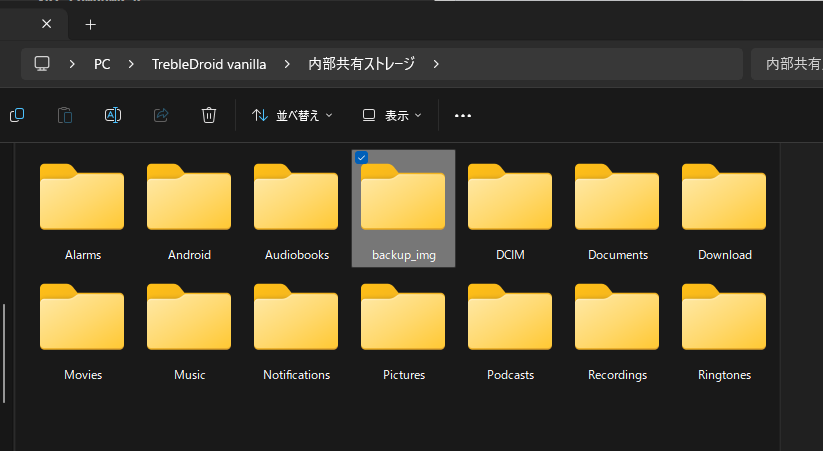Click the backup_img folder name label
The image size is (823, 451).
pos(404,255)
